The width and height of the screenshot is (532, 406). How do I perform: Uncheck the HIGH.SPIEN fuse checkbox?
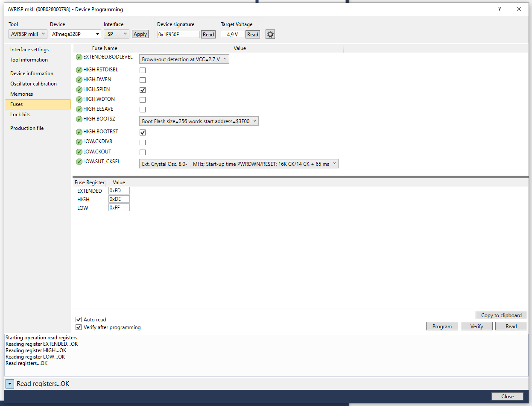143,90
